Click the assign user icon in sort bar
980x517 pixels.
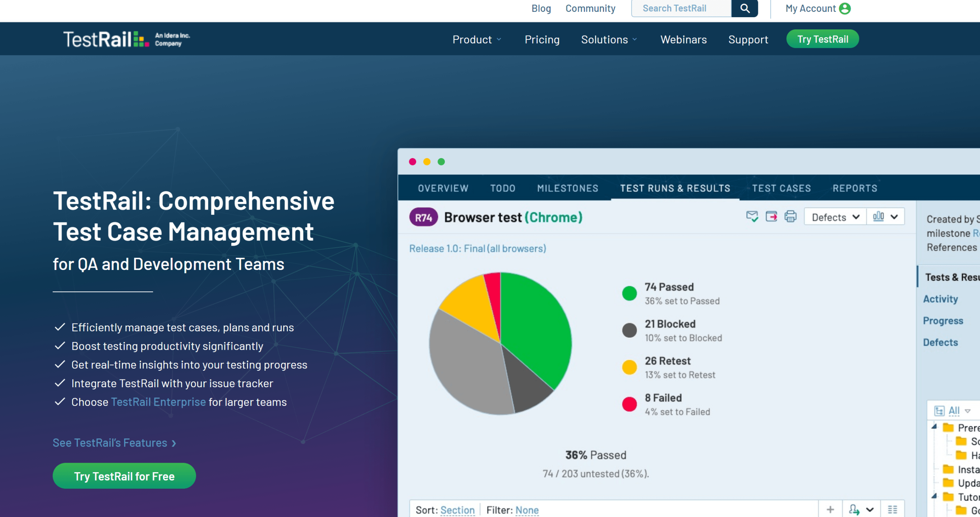pyautogui.click(x=854, y=509)
